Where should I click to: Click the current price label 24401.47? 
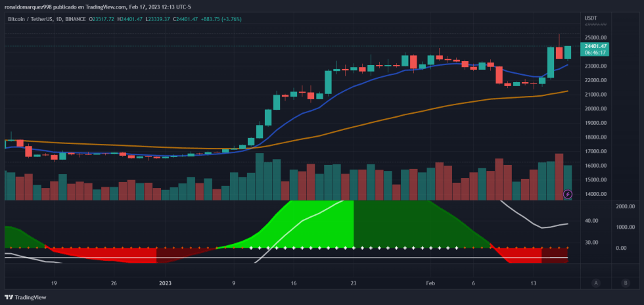(x=595, y=47)
